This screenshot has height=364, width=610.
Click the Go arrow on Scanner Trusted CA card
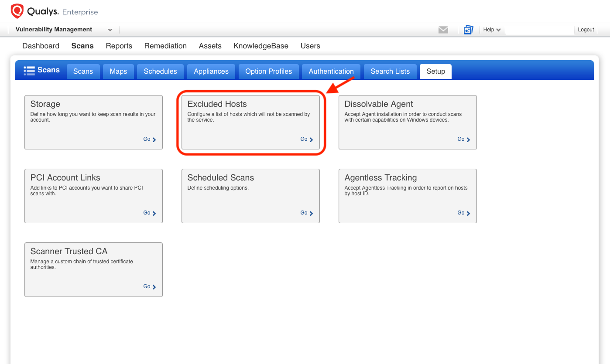[149, 286]
